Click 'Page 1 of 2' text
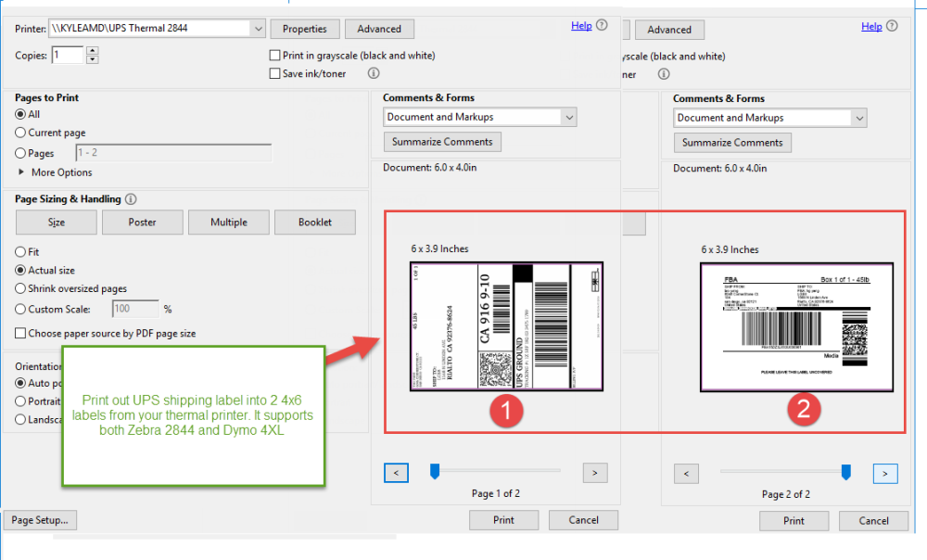This screenshot has width=927, height=560. tap(495, 493)
